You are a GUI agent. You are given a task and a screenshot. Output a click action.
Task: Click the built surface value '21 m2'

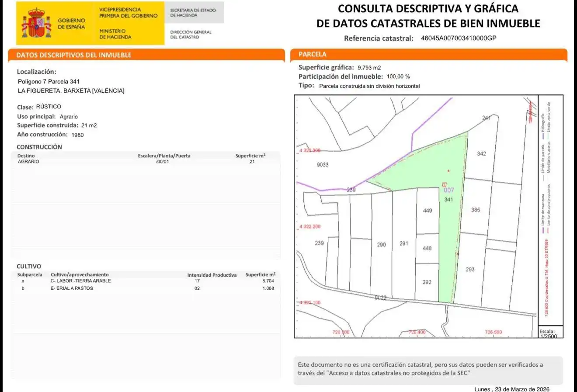click(89, 125)
